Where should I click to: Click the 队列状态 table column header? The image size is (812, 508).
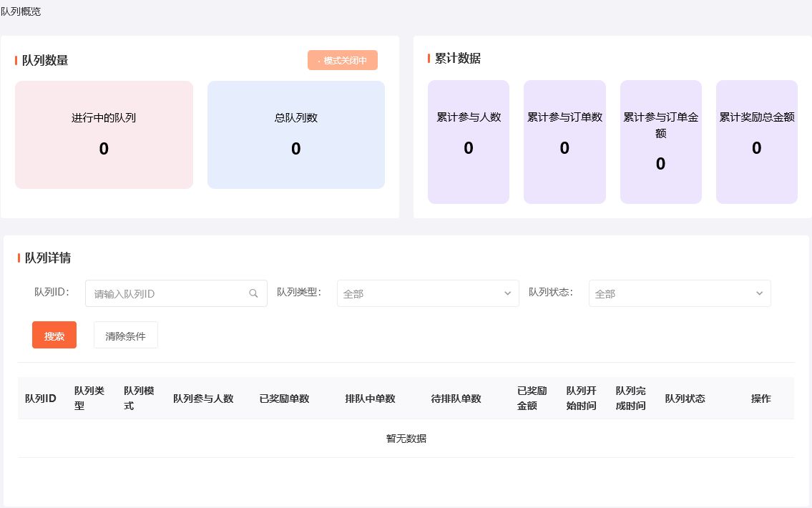coord(685,399)
